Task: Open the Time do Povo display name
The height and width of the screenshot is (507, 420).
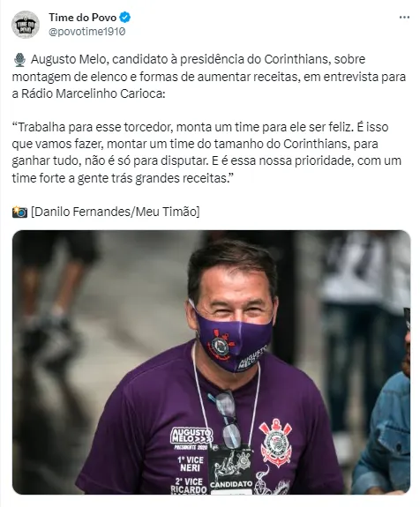Action: (x=83, y=18)
